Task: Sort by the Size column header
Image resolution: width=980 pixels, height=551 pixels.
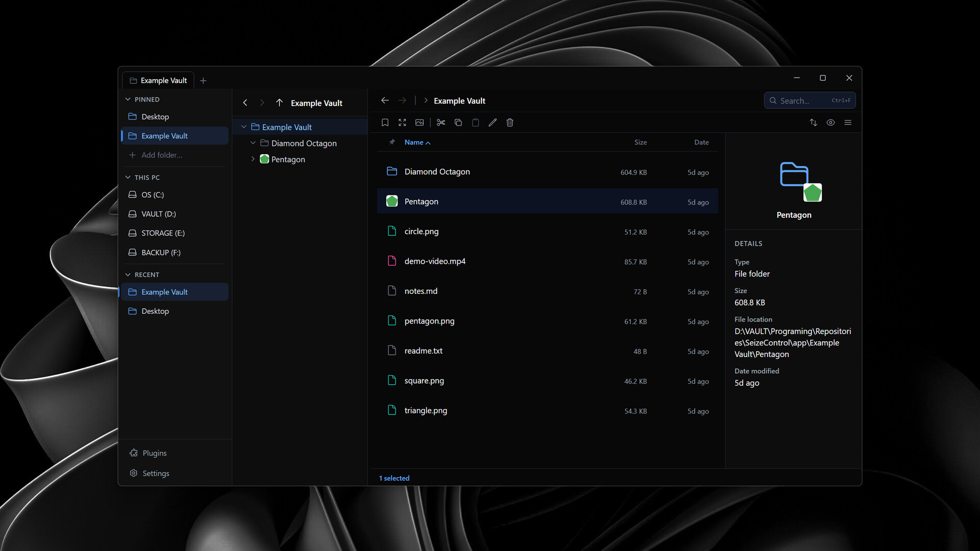Action: [x=640, y=142]
